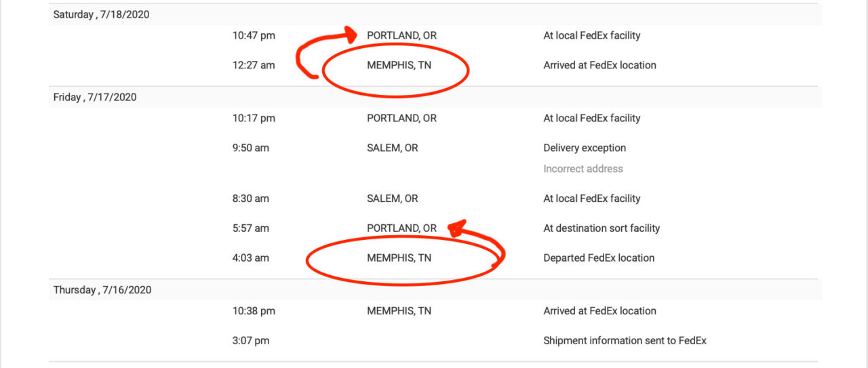868x368 pixels.
Task: Select the Friday, 7/17/2020 date header
Action: (95, 97)
